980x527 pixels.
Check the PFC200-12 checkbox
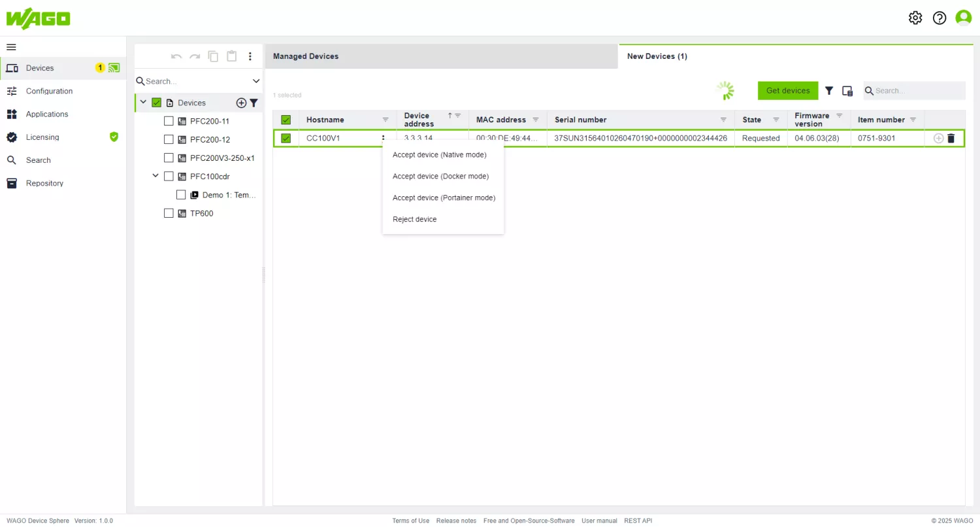tap(169, 139)
